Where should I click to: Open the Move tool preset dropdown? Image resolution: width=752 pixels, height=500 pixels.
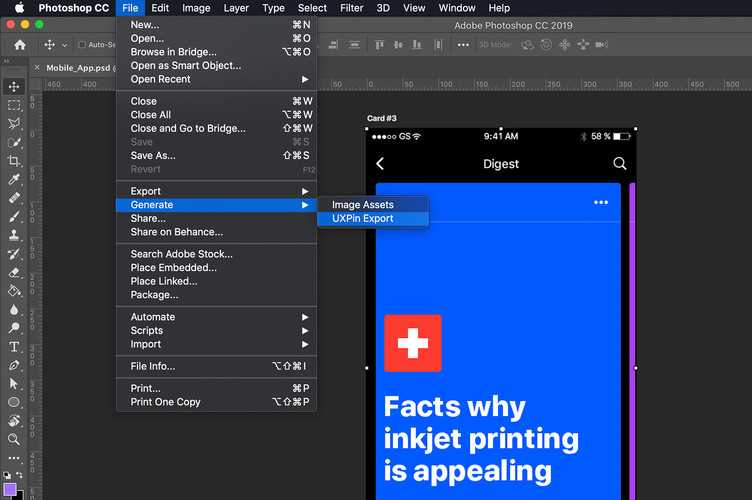(64, 45)
